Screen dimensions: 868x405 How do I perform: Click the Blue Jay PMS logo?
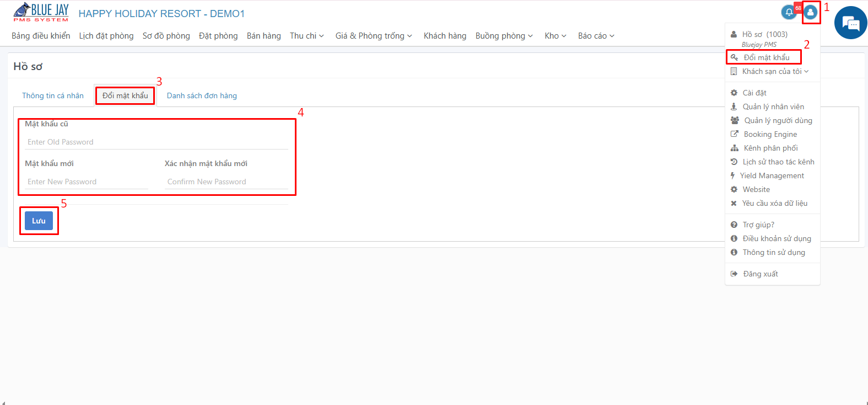coord(41,12)
